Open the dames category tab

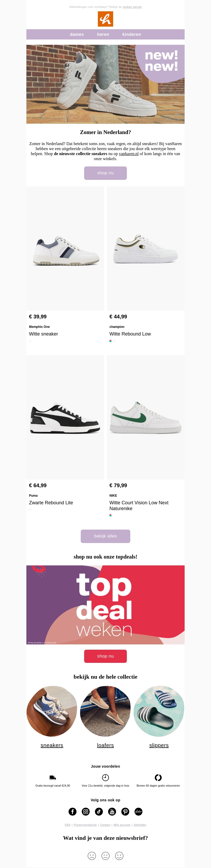click(x=77, y=34)
